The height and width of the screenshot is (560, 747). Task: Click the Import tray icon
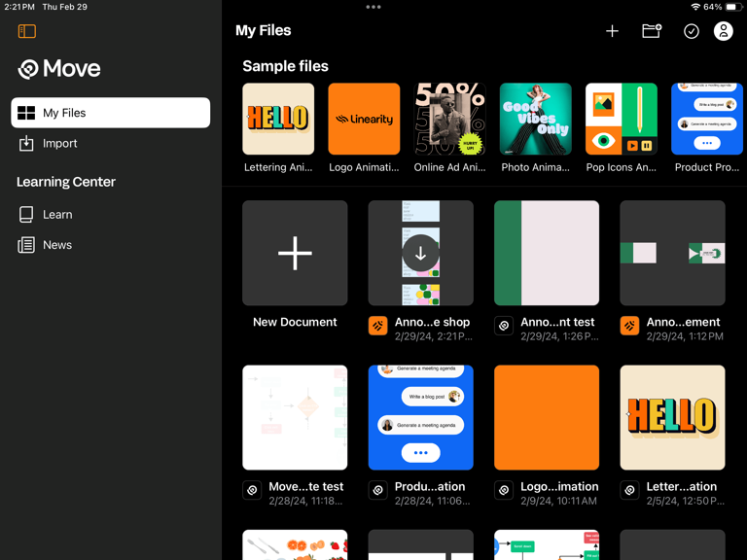pos(26,143)
